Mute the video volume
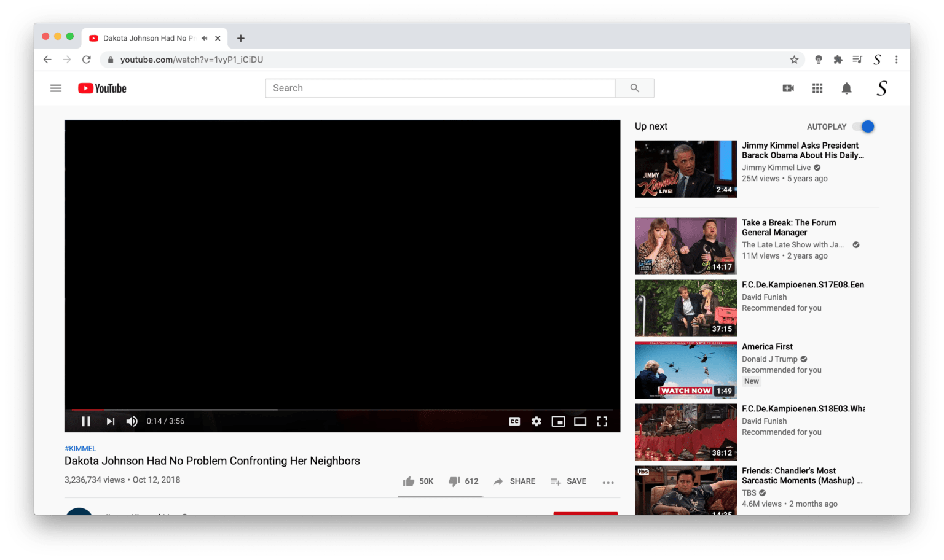The width and height of the screenshot is (944, 560). [x=132, y=421]
